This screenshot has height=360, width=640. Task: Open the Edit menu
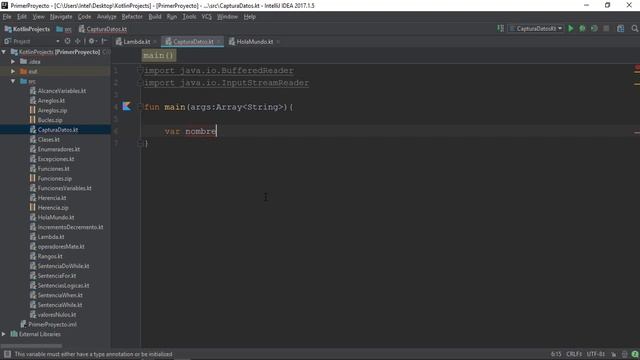click(22, 17)
